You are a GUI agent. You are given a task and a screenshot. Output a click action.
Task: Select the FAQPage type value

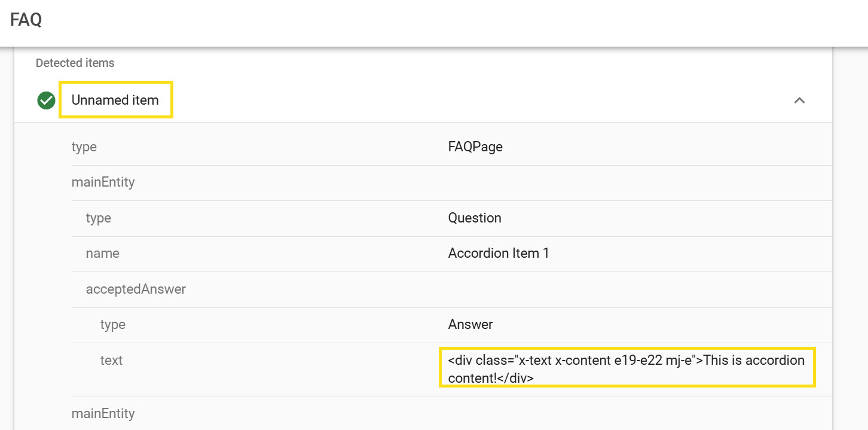click(475, 147)
